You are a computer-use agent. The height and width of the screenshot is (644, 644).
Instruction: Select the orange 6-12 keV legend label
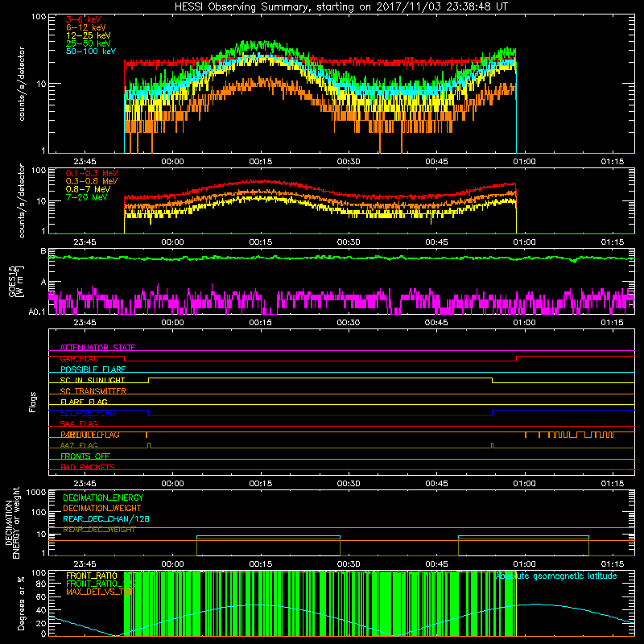click(86, 27)
